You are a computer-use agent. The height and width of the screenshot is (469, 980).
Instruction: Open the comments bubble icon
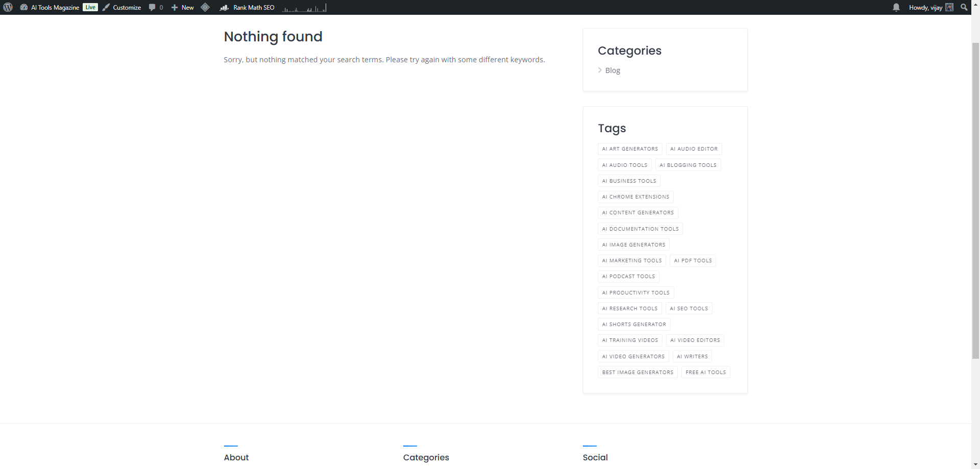(152, 7)
